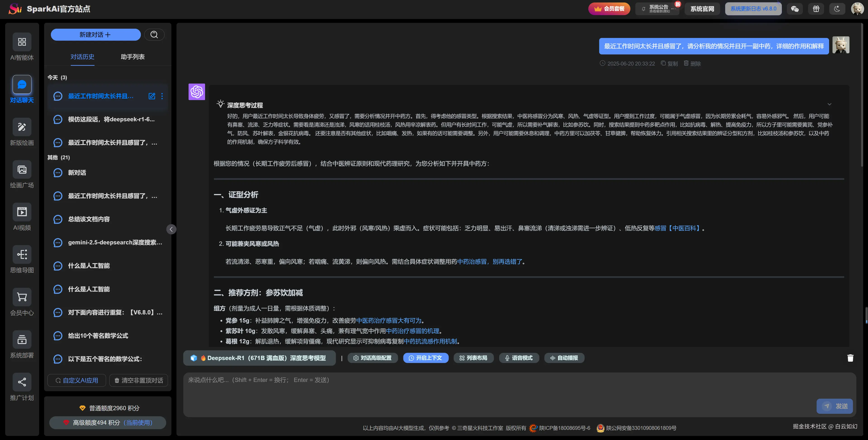Collapse the sidebar with the arrow handle
This screenshot has width=868, height=440.
171,229
